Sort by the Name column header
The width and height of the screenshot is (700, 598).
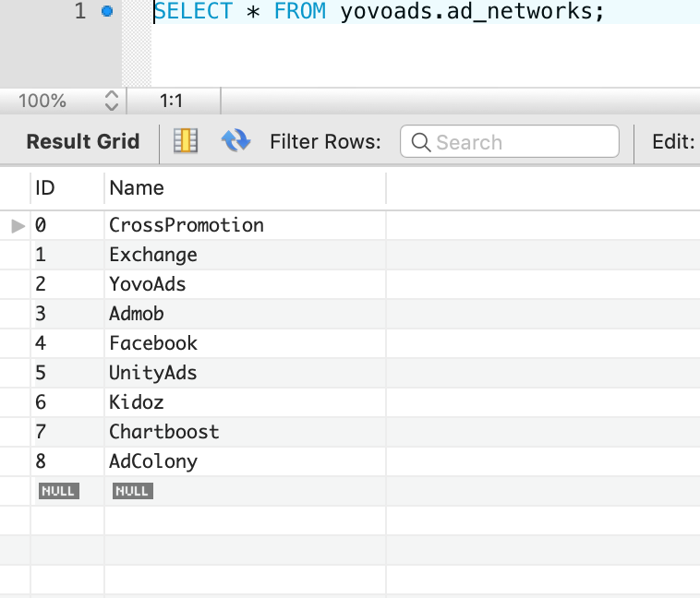137,188
